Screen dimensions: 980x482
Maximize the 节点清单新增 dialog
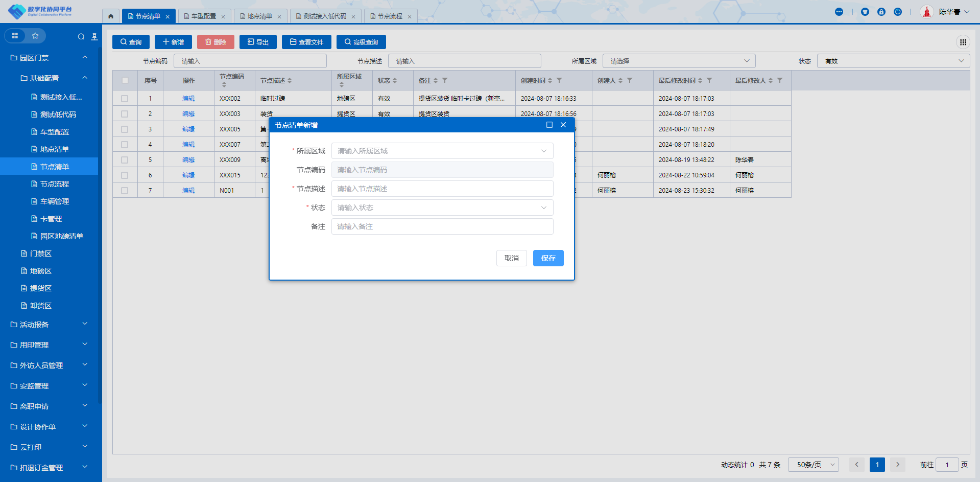[549, 125]
